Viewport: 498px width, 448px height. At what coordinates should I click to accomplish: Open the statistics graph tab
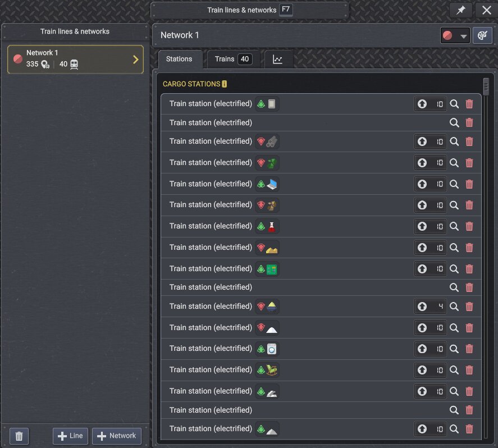click(x=277, y=60)
